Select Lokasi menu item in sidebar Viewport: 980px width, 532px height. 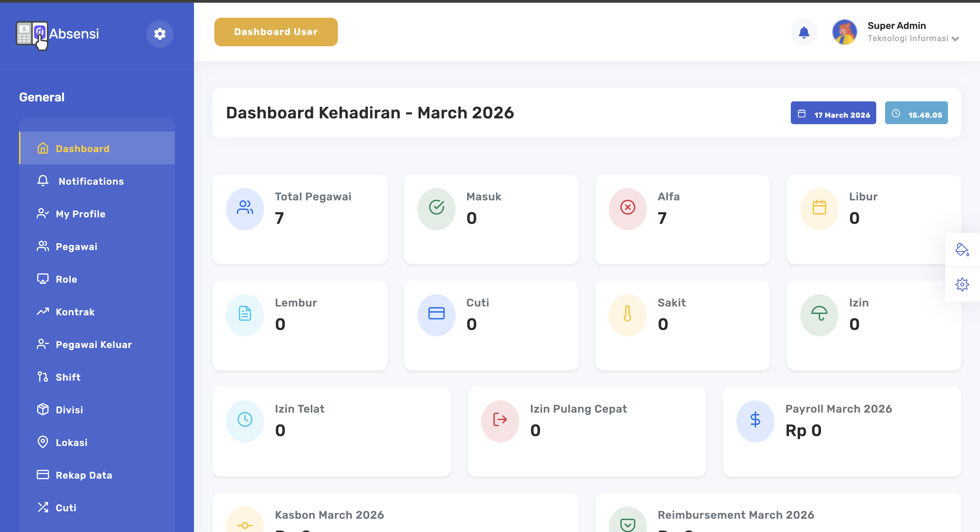[71, 443]
